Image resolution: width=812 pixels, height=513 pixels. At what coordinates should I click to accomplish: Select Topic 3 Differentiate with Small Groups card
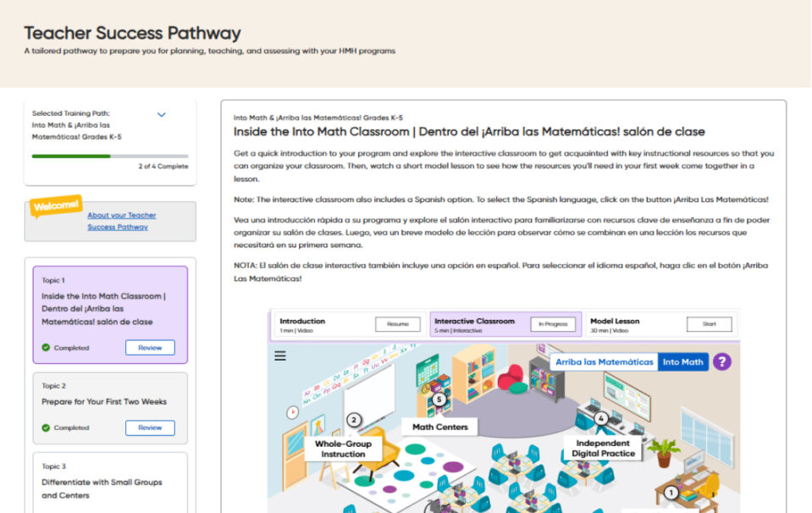(x=110, y=483)
